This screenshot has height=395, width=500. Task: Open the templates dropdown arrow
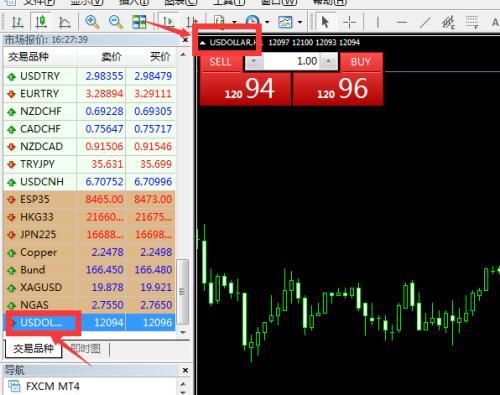[x=300, y=22]
